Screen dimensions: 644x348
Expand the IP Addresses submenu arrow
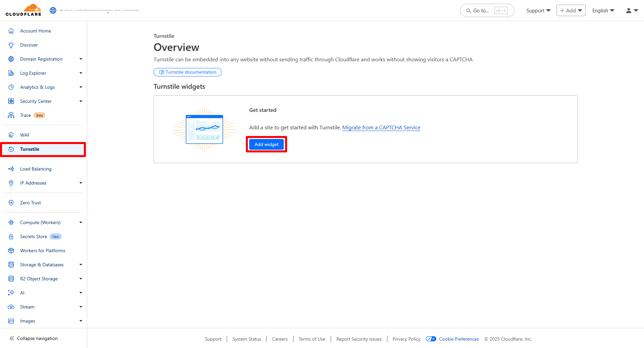(x=81, y=183)
